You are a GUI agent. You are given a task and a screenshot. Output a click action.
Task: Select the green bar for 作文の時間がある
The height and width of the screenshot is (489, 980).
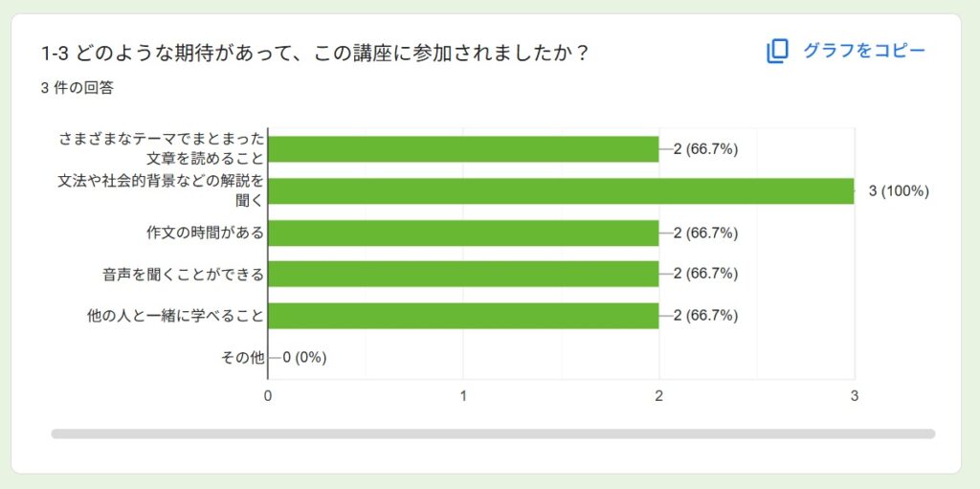point(463,233)
